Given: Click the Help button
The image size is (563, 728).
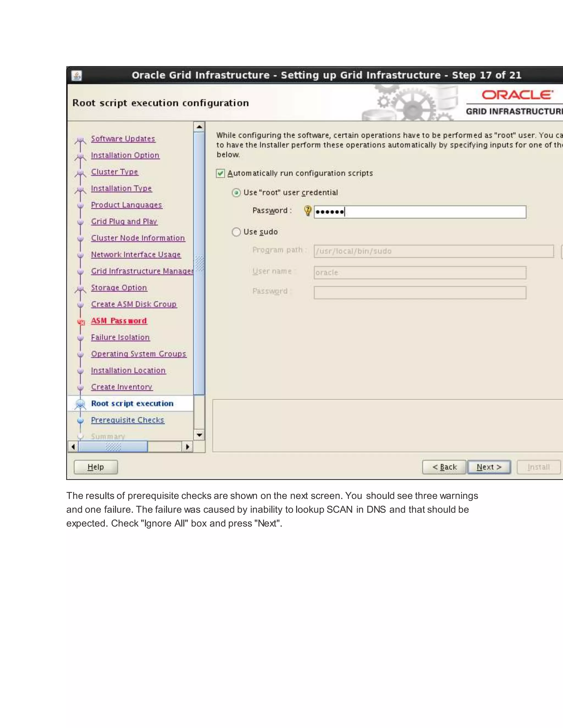Looking at the screenshot, I should tap(96, 467).
